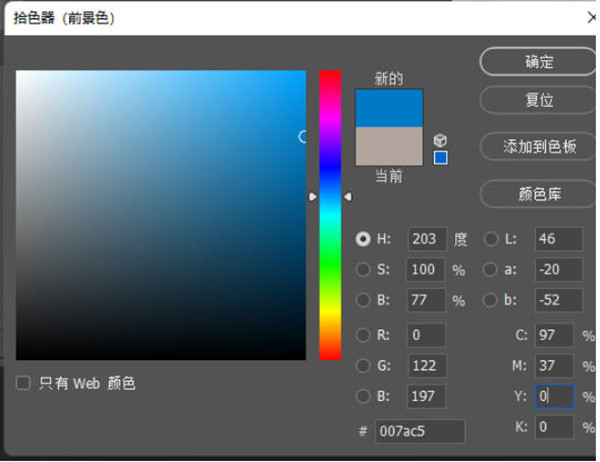Click the web-safe color cube icon
Image resolution: width=600 pixels, height=462 pixels.
coord(440,141)
